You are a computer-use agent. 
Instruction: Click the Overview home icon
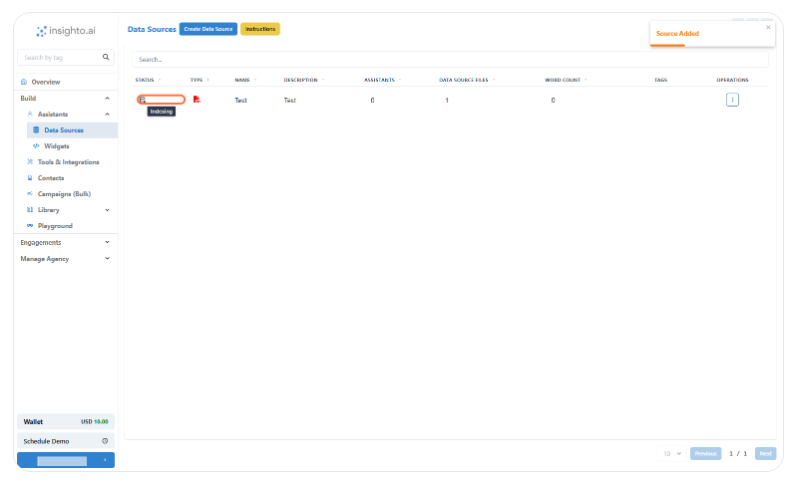(x=24, y=82)
